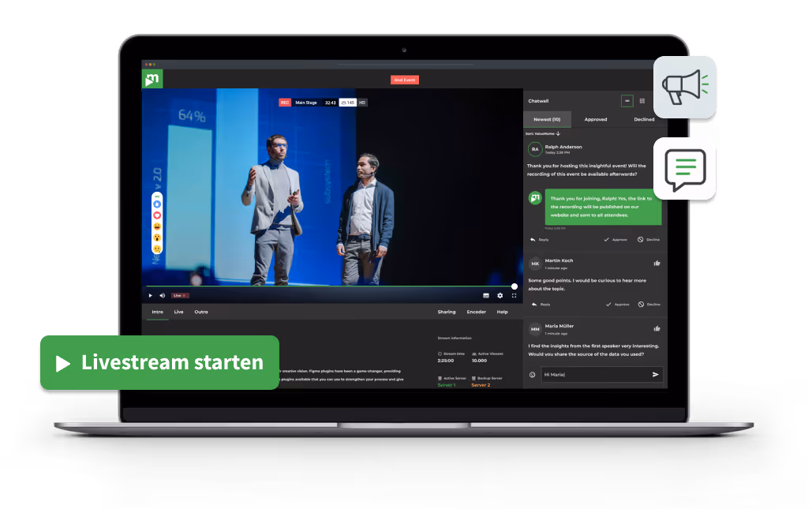
Task: Click the laughing face reaction emoji
Action: pyautogui.click(x=157, y=226)
